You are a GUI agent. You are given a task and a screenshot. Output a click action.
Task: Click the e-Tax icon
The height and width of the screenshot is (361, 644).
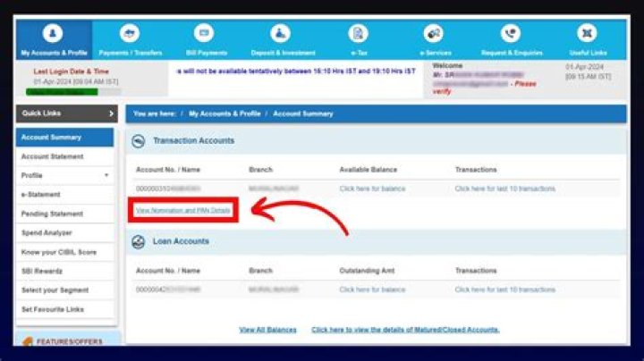pyautogui.click(x=358, y=34)
